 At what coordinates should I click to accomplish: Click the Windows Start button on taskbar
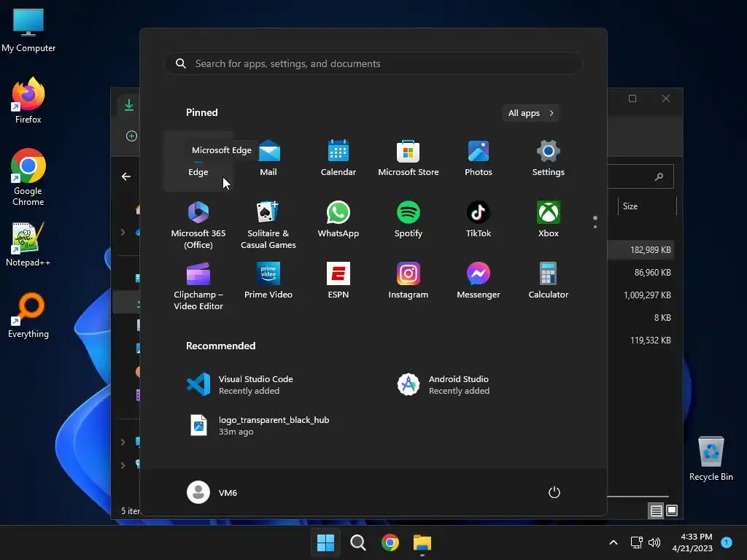[x=326, y=542]
